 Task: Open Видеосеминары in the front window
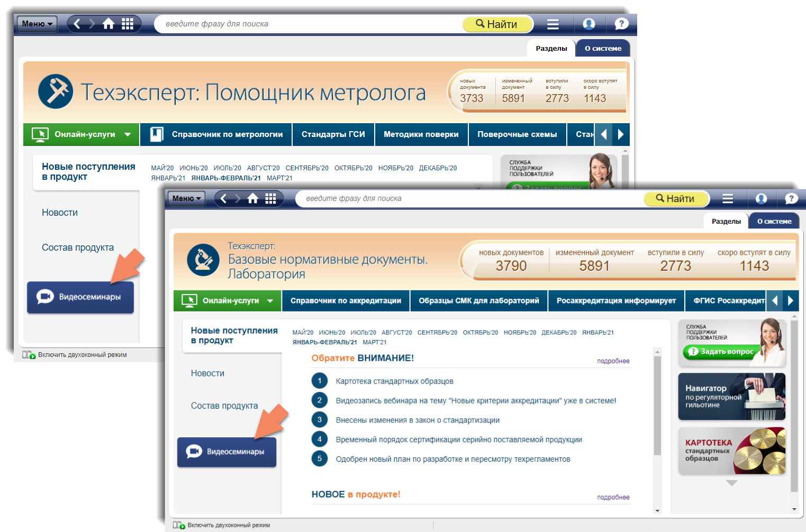pos(227,452)
